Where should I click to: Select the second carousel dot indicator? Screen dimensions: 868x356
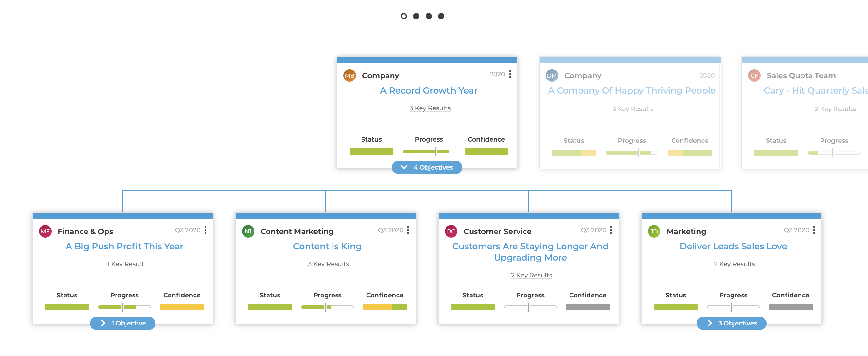[416, 16]
